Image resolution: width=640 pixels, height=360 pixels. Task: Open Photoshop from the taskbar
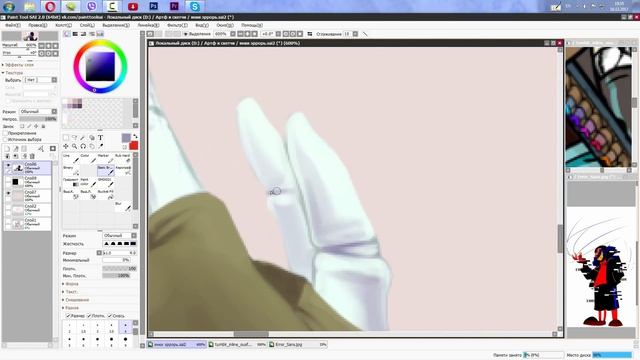pyautogui.click(x=153, y=6)
